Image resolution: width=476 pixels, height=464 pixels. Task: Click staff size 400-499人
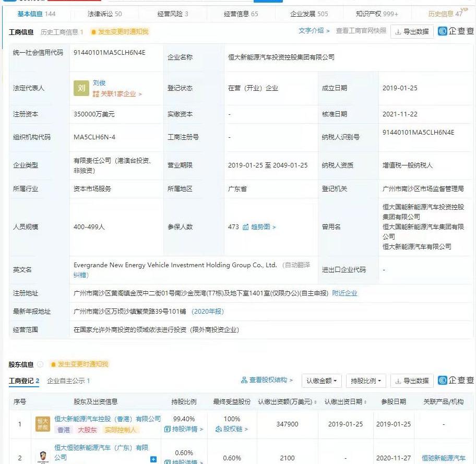pyautogui.click(x=89, y=227)
